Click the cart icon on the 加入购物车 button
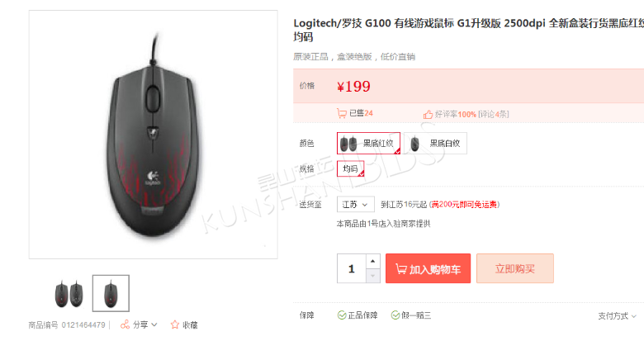 pyautogui.click(x=401, y=268)
